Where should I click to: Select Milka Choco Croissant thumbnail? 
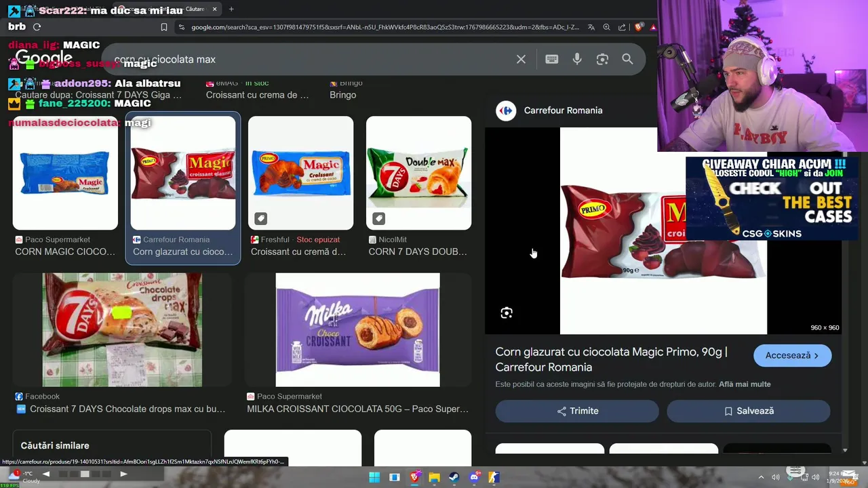pyautogui.click(x=357, y=330)
